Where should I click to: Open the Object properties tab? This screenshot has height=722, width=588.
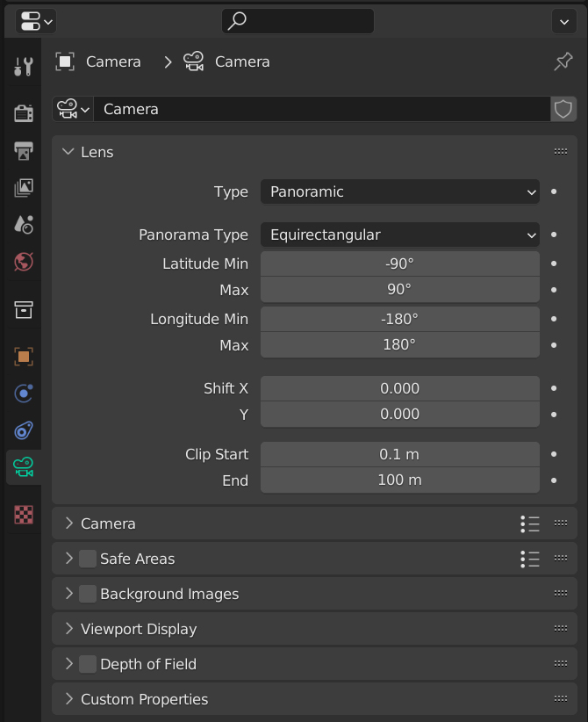24,357
